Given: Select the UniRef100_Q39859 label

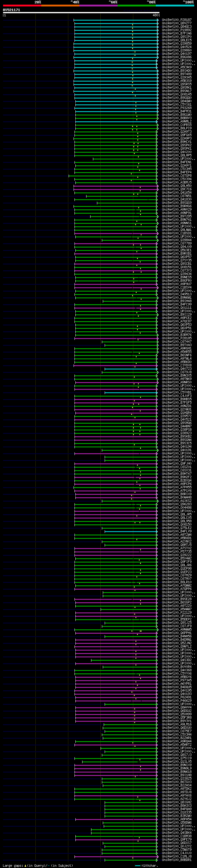Looking at the screenshot, I should click(177, 43).
